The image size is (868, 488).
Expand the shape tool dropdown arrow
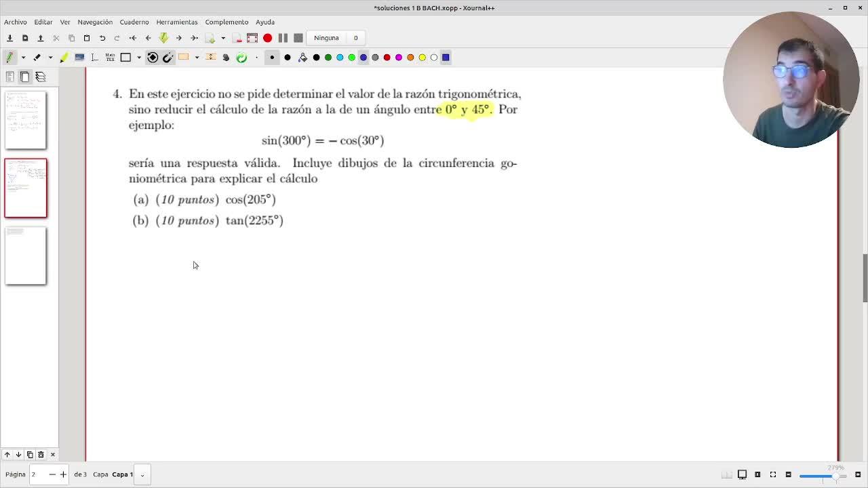139,58
